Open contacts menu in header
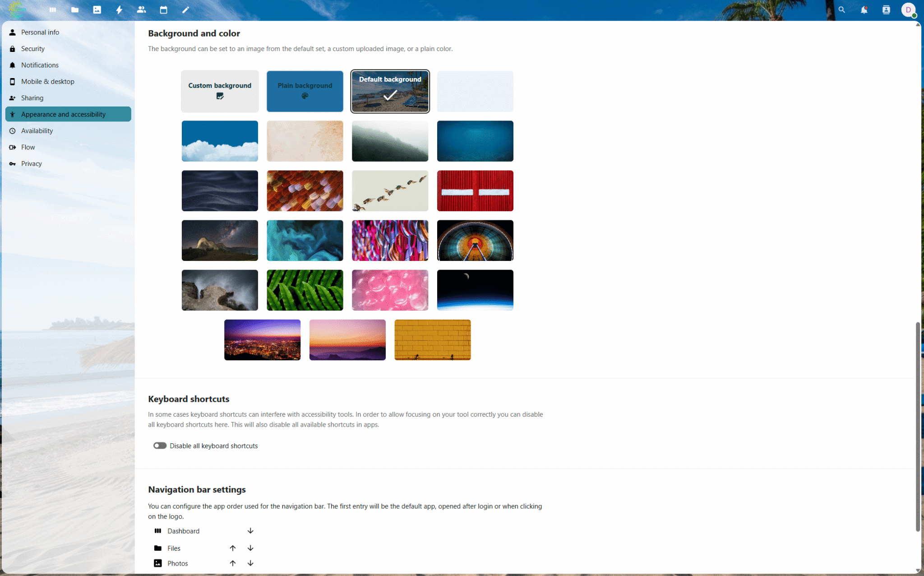Screen dimensions: 924x576 (886, 9)
